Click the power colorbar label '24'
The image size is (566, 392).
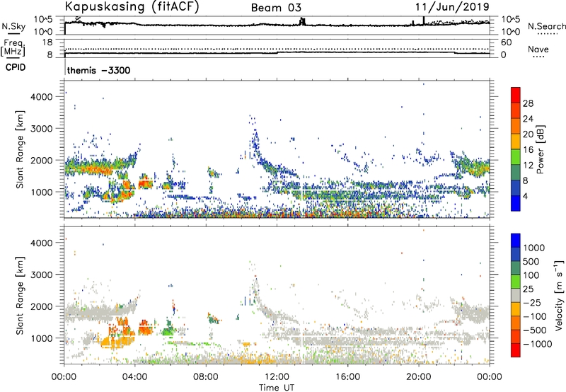tap(528, 119)
